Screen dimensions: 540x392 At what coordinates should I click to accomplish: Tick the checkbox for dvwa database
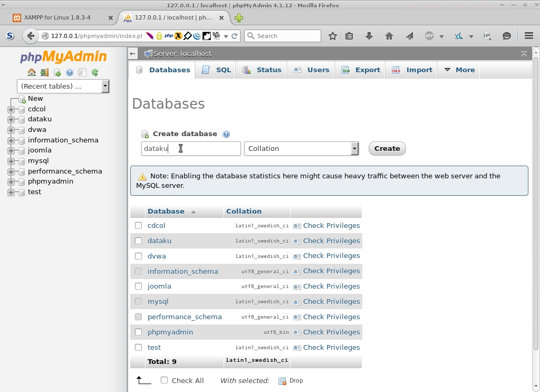139,256
